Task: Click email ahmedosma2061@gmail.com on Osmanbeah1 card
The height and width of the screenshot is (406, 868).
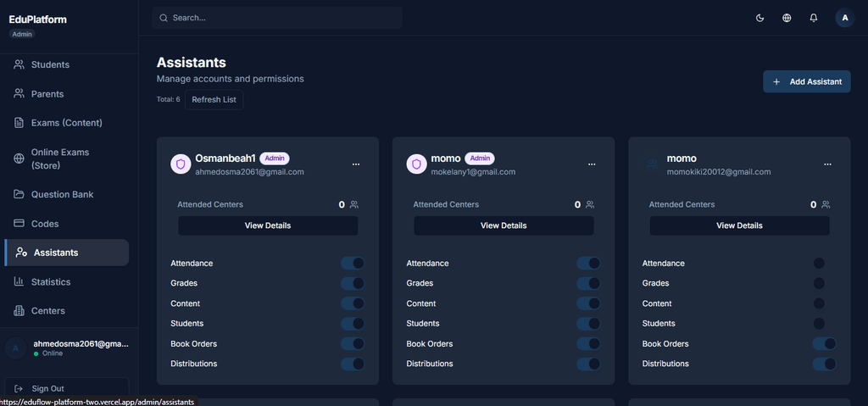Action: tap(250, 172)
